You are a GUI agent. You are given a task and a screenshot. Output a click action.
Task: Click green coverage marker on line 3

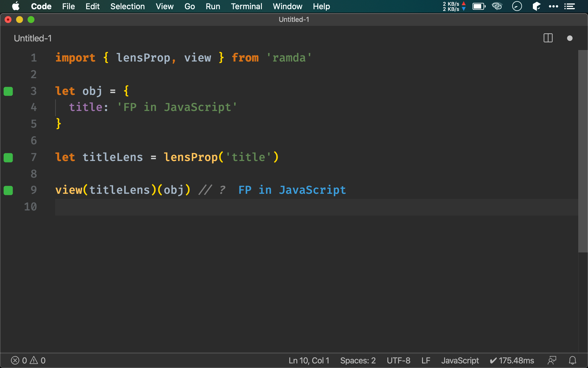(8, 91)
